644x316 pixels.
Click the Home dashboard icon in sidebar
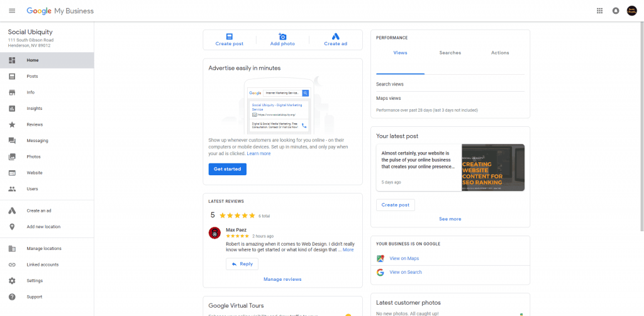pos(12,60)
